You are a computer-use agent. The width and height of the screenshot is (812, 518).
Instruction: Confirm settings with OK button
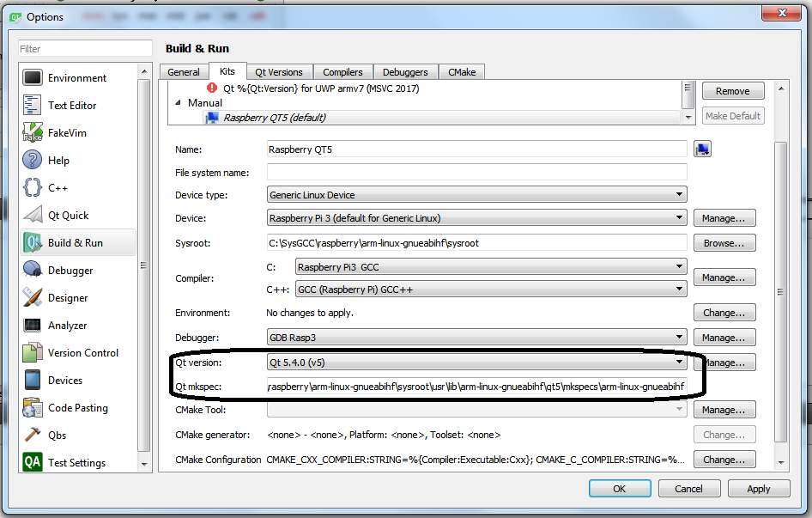(x=620, y=489)
